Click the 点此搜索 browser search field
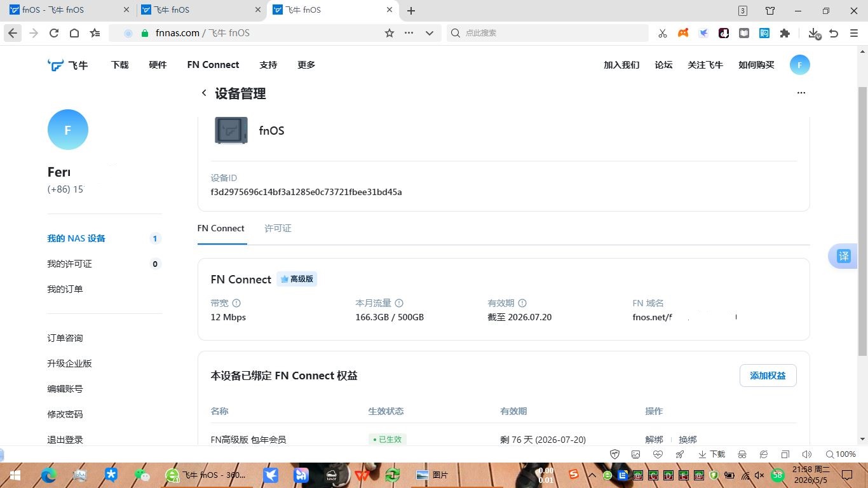The width and height of the screenshot is (868, 488). (x=548, y=33)
